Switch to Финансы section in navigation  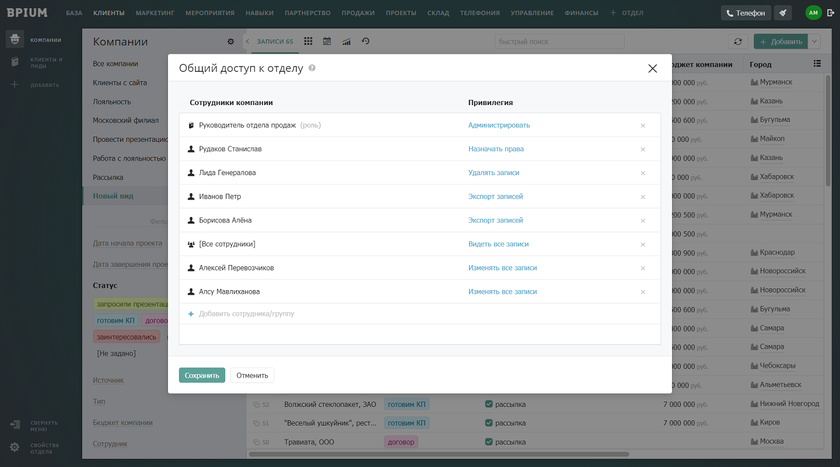pos(582,13)
